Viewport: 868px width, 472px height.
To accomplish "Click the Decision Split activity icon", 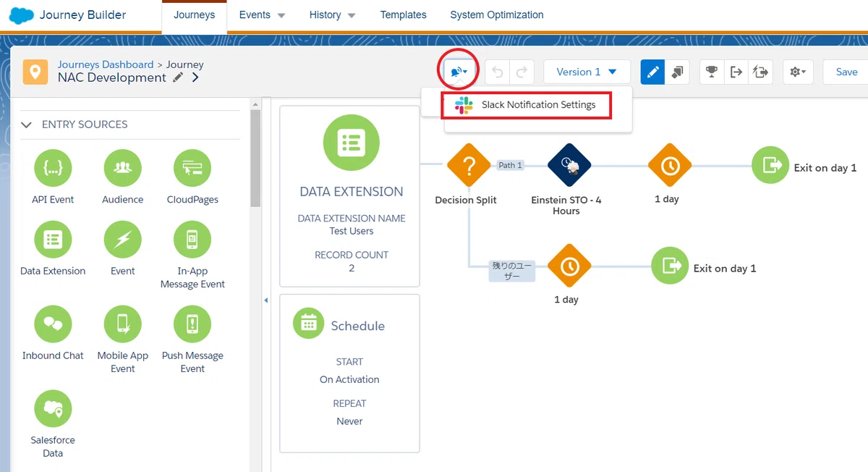I will [x=469, y=166].
